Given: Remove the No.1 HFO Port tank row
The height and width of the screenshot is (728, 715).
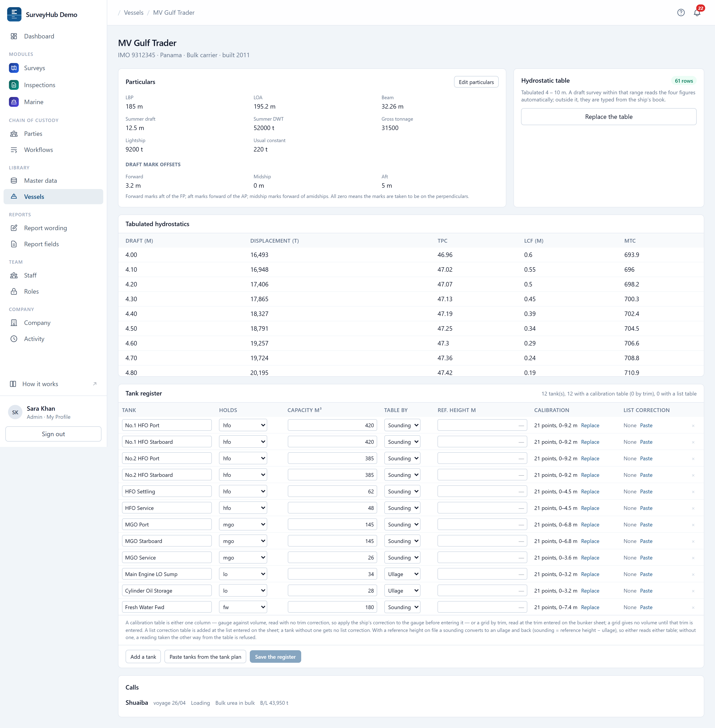Looking at the screenshot, I should pos(693,426).
